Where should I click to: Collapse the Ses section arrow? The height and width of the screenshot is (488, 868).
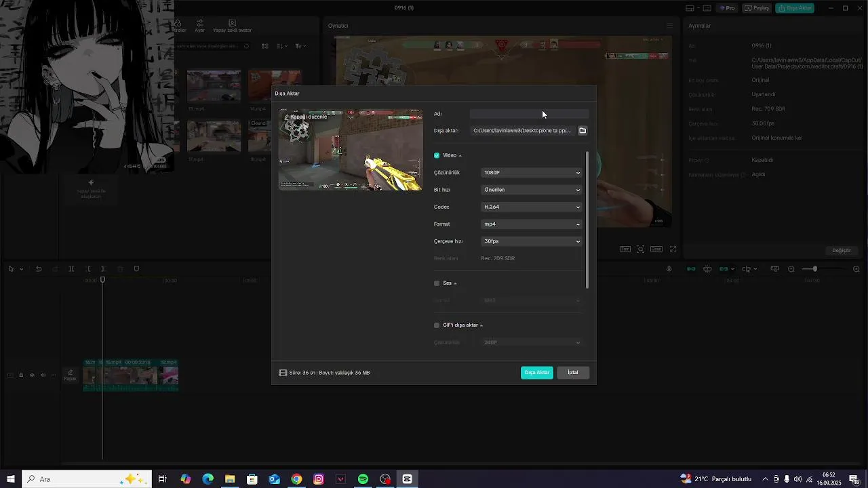(455, 283)
